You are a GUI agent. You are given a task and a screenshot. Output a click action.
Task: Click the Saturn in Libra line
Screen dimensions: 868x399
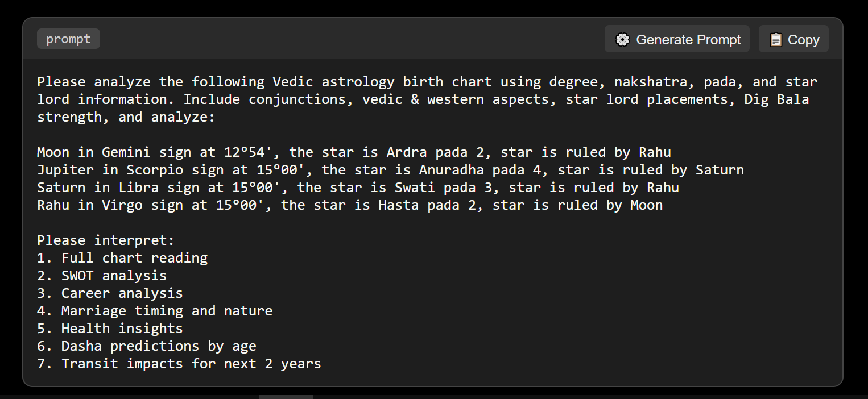pyautogui.click(x=358, y=188)
